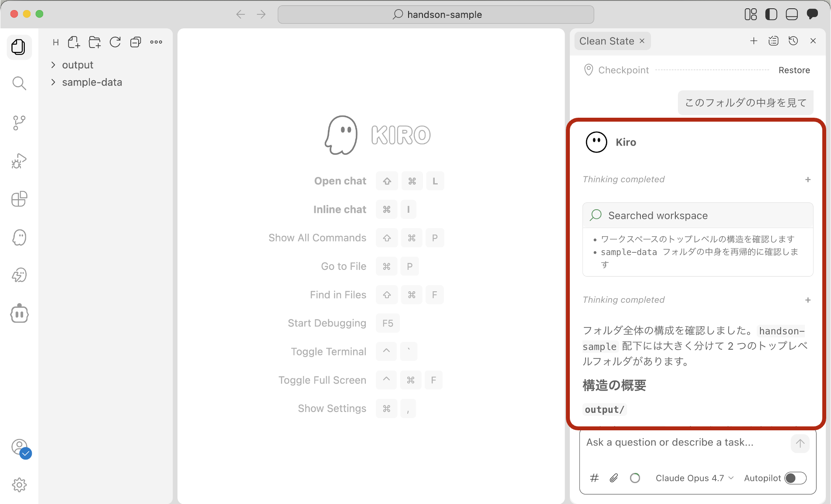831x504 pixels.
Task: Open the Kiro lightning ghost icon in sidebar
Action: pos(19,275)
